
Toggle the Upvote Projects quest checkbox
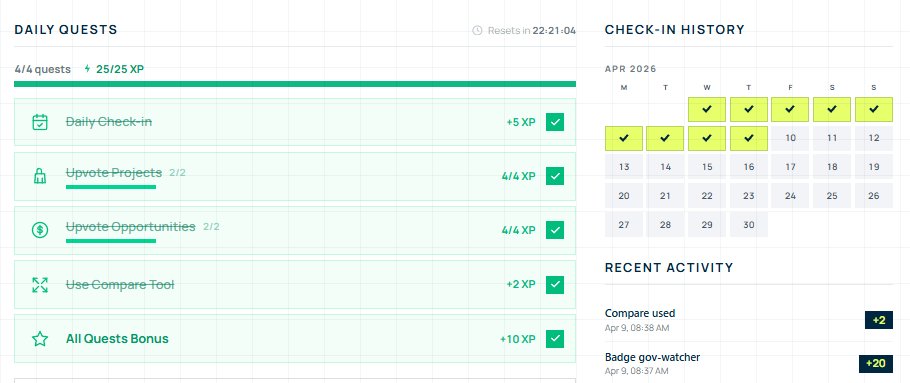click(x=555, y=176)
